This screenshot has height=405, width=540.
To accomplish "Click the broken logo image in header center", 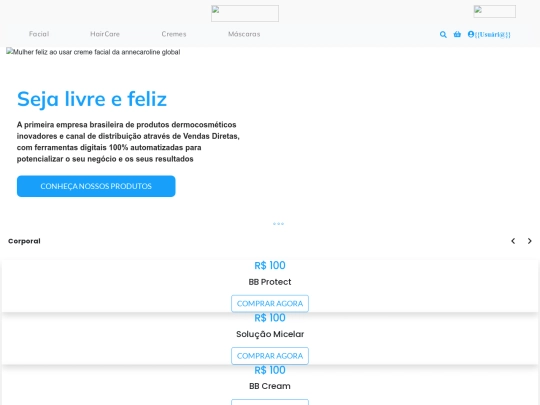I will point(245,13).
